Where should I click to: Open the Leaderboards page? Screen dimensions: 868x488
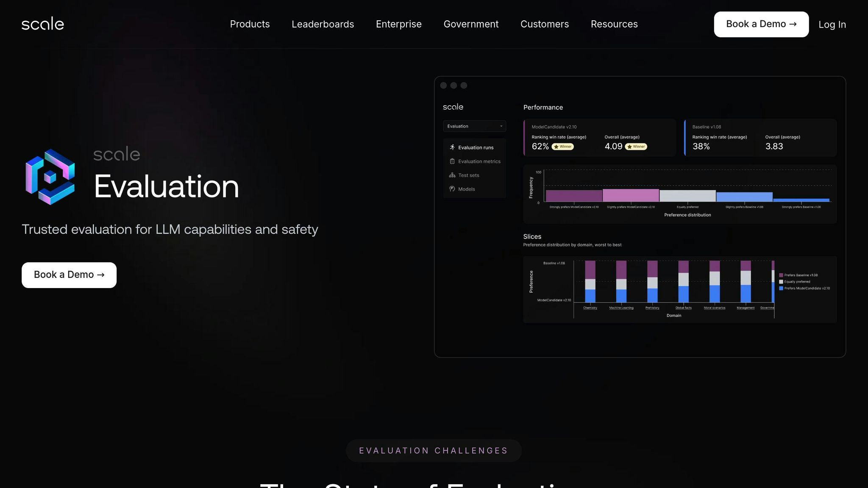pos(323,24)
